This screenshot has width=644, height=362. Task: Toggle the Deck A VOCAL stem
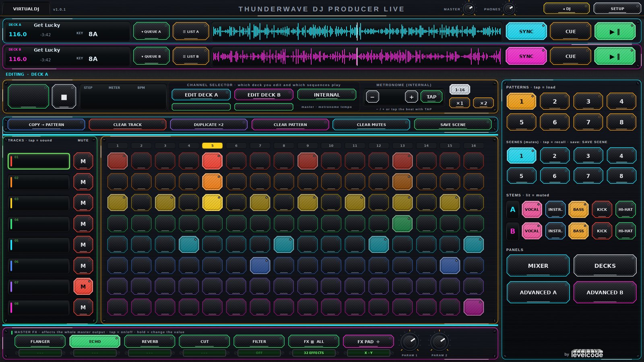click(x=532, y=209)
